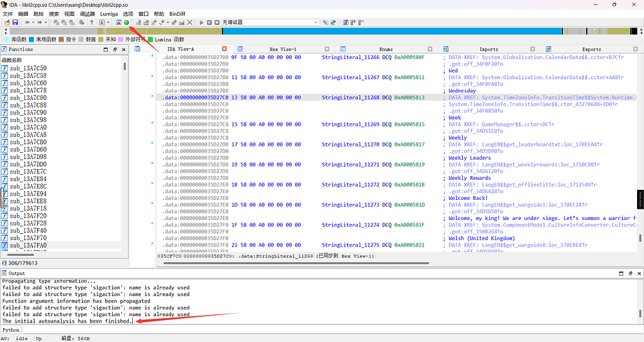Click the boxed letter A text icon
Viewport: 644px width, 342px height.
tap(102, 22)
